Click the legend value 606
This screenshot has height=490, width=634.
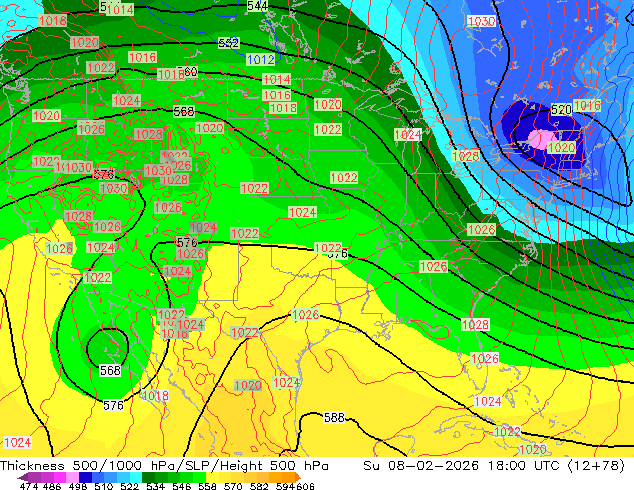(x=305, y=486)
